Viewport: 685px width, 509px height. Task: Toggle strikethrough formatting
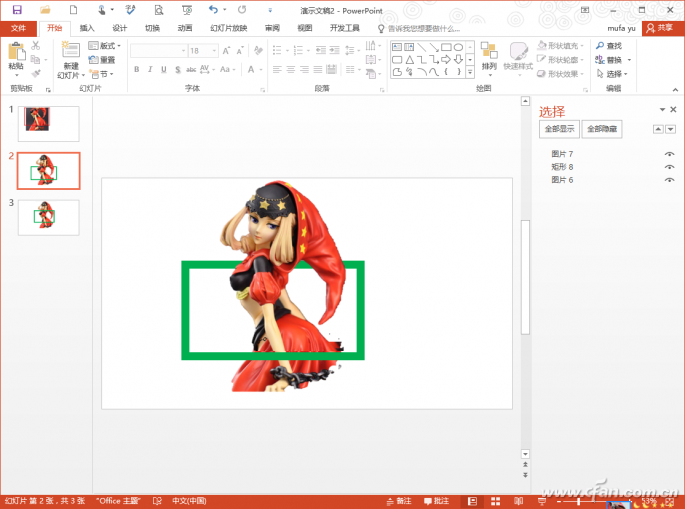pos(191,69)
